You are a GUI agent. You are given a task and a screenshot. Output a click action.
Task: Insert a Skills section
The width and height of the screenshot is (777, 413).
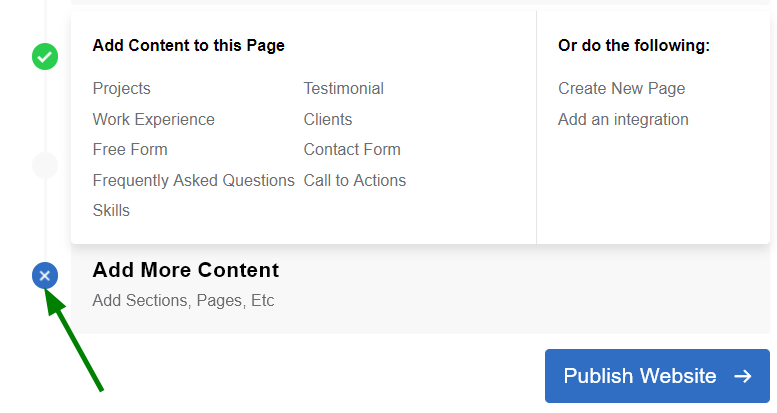pyautogui.click(x=111, y=211)
